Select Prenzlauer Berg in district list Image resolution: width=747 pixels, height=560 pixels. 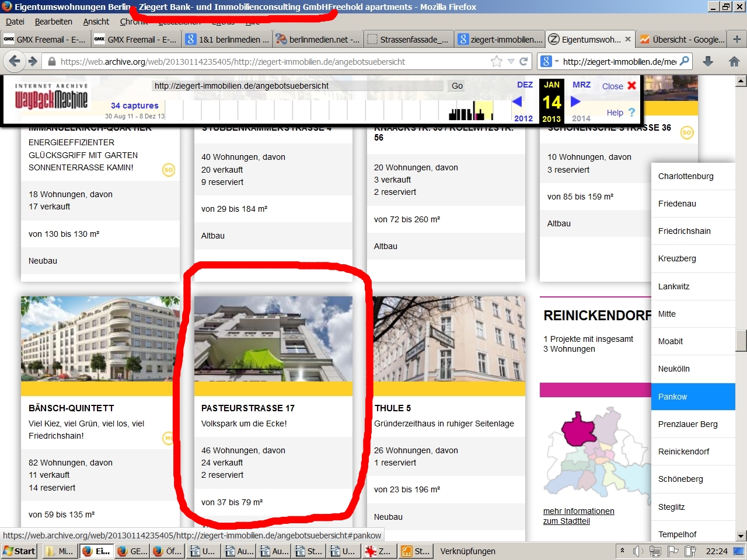point(687,424)
